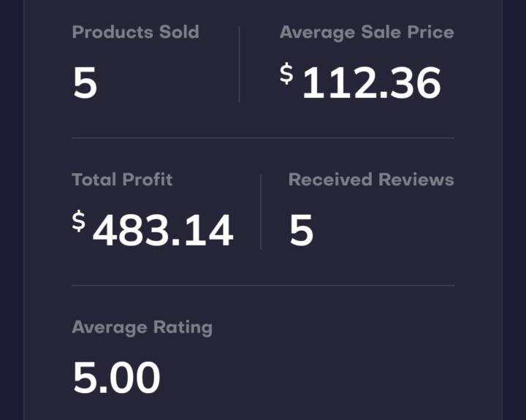Screen dimensions: 526x420
Task: Select the 483.14 total profit value
Action: click(x=163, y=231)
